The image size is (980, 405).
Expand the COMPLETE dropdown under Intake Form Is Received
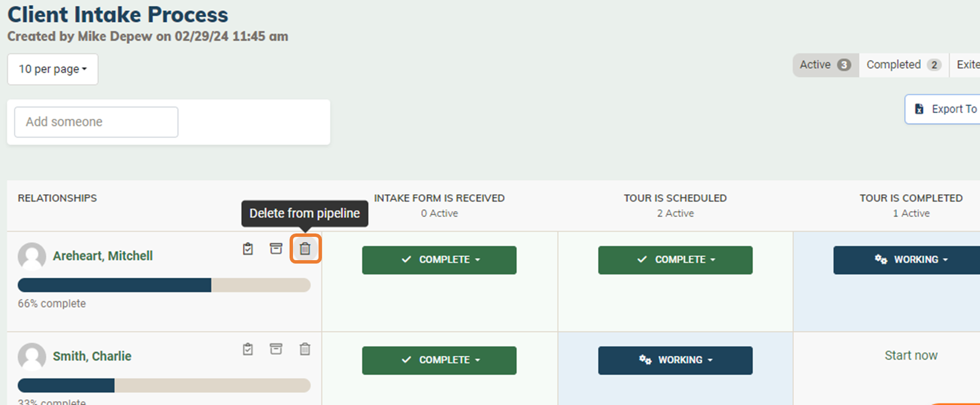pyautogui.click(x=439, y=260)
